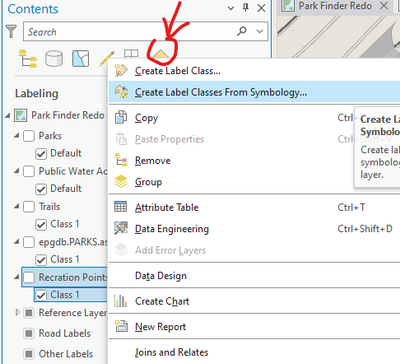Toggle Reference Layer labeling checkbox
This screenshot has height=364, width=400.
coord(29,313)
